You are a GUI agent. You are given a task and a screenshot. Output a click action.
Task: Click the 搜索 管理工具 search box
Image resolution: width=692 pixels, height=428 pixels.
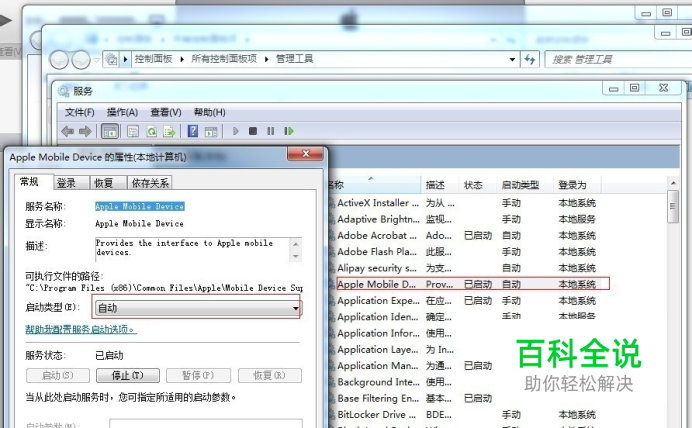coord(618,60)
